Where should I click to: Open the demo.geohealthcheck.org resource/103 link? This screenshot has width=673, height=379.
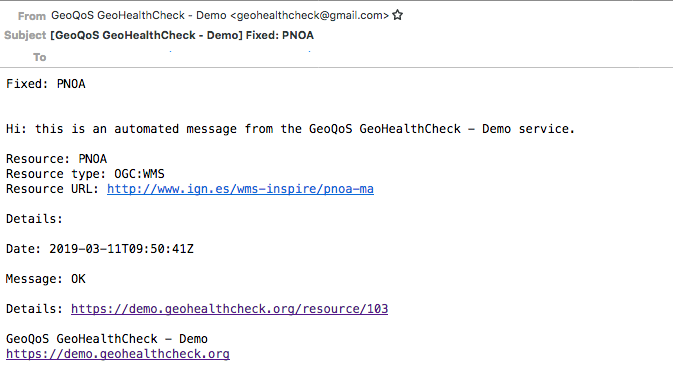[230, 309]
